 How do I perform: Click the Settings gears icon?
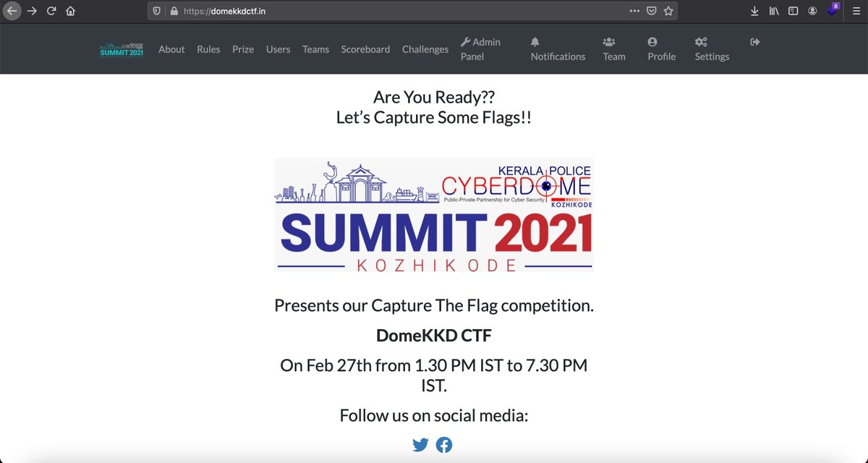pos(701,42)
